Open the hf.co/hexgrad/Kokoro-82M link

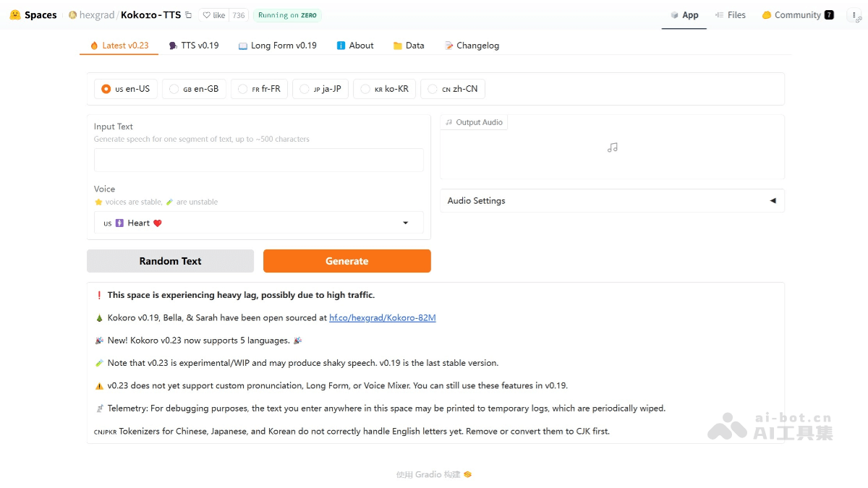coord(382,317)
